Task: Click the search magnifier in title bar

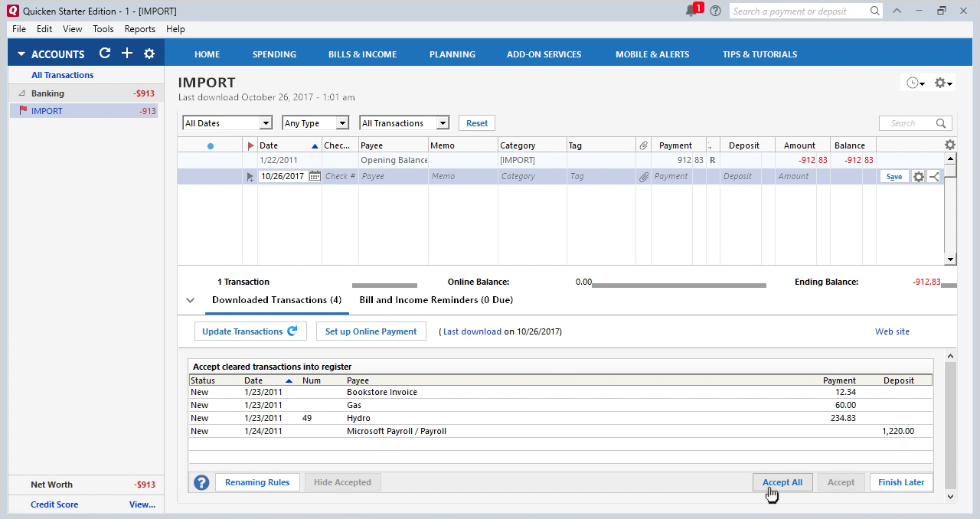Action: [x=875, y=11]
